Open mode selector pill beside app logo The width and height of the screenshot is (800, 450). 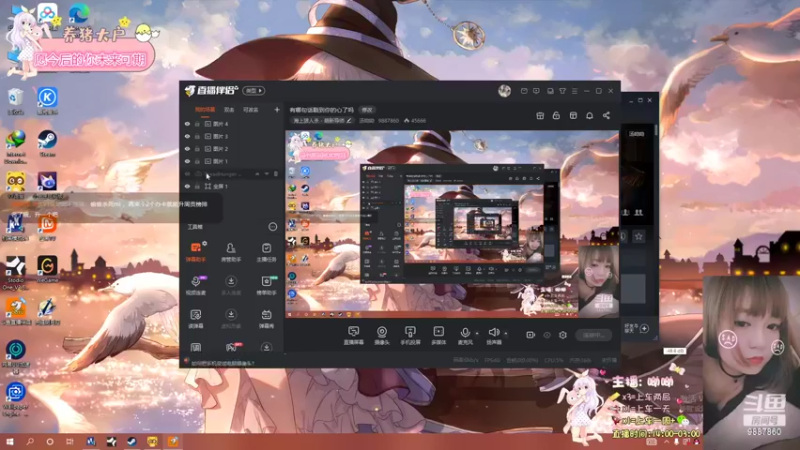(254, 91)
